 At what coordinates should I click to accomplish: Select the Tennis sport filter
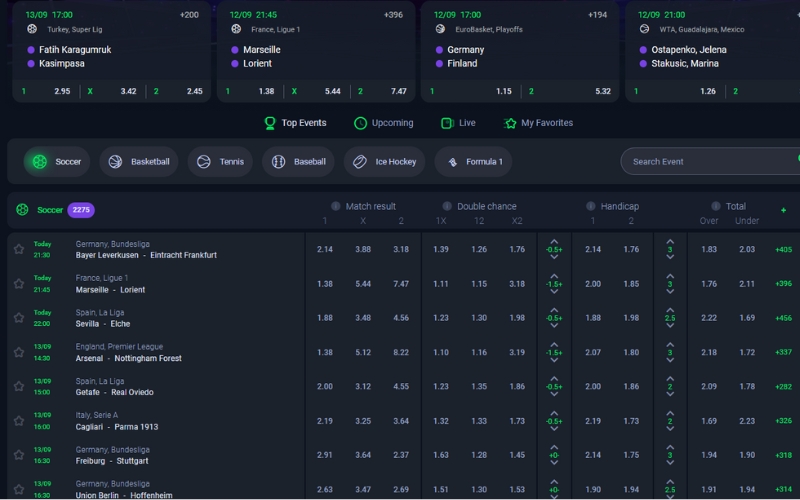click(220, 162)
